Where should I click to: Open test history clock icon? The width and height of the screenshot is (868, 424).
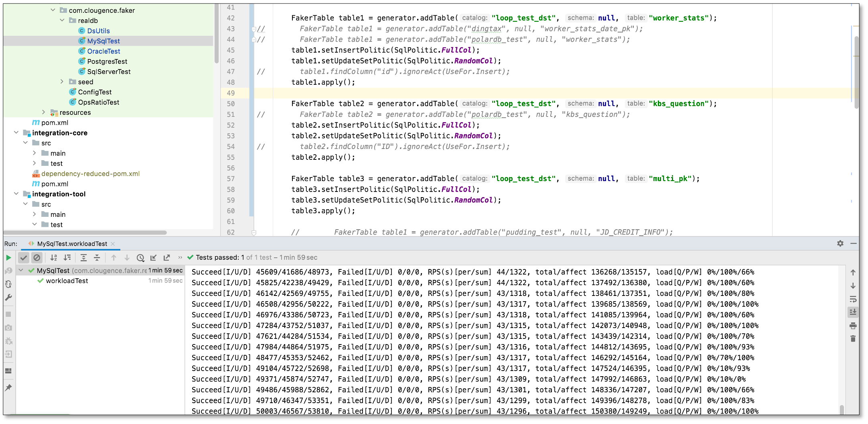coord(140,258)
